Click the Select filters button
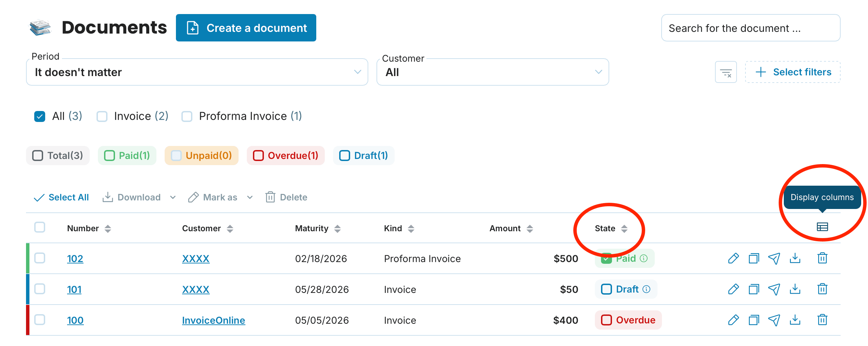The height and width of the screenshot is (346, 868). click(793, 72)
